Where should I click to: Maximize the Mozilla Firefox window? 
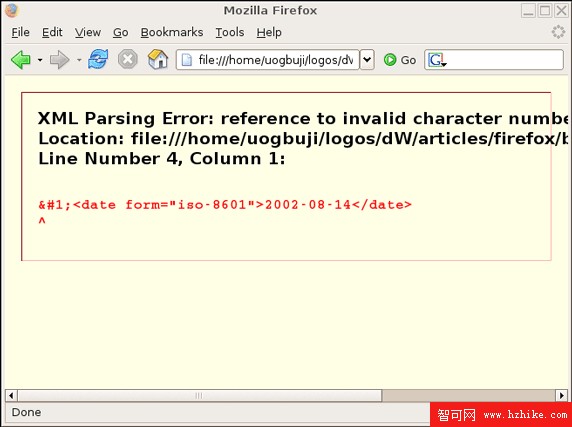tap(545, 11)
